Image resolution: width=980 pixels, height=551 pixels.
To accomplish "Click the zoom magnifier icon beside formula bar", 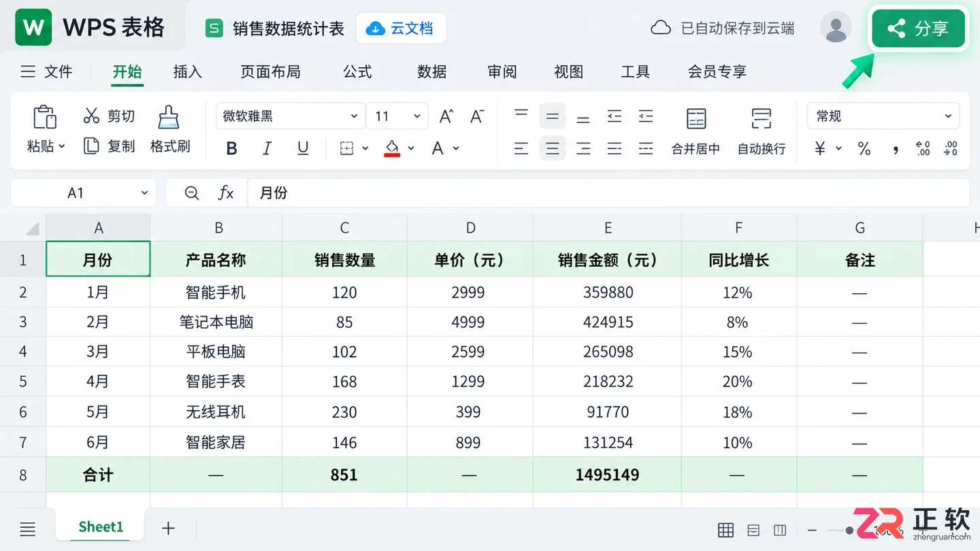I will click(192, 193).
